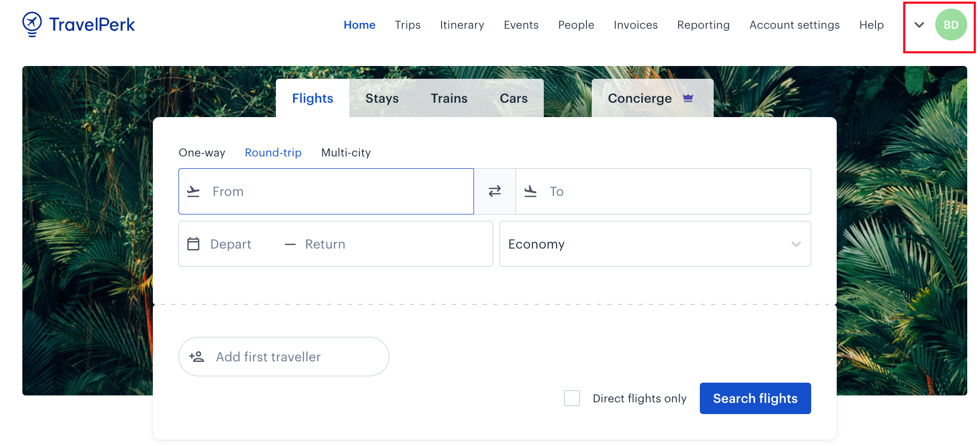Open the Economy cabin class dropdown

(655, 244)
